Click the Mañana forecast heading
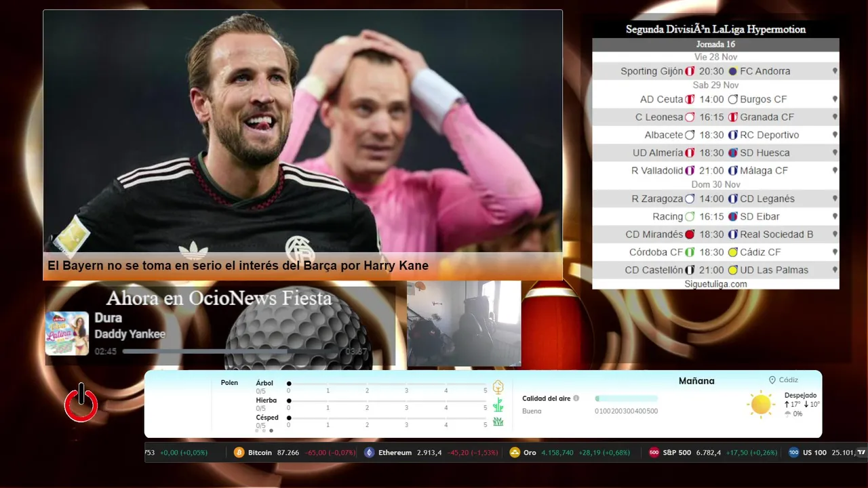The width and height of the screenshot is (868, 488). click(x=696, y=381)
